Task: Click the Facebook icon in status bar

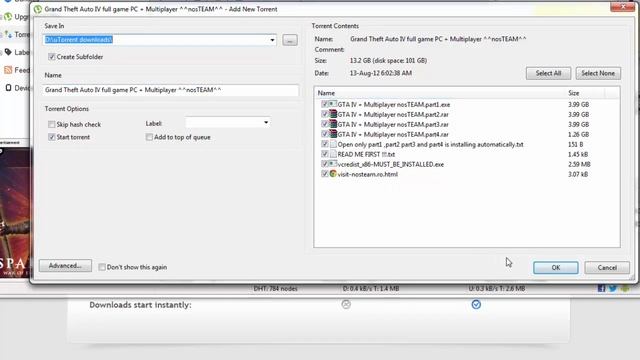Action: click(602, 288)
